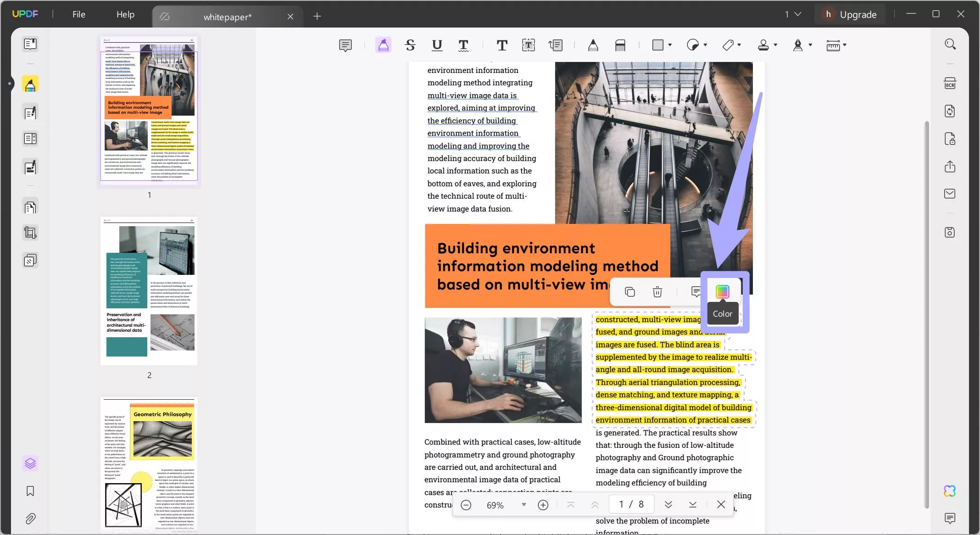Toggle the thumbnail layers panel button

click(30, 463)
